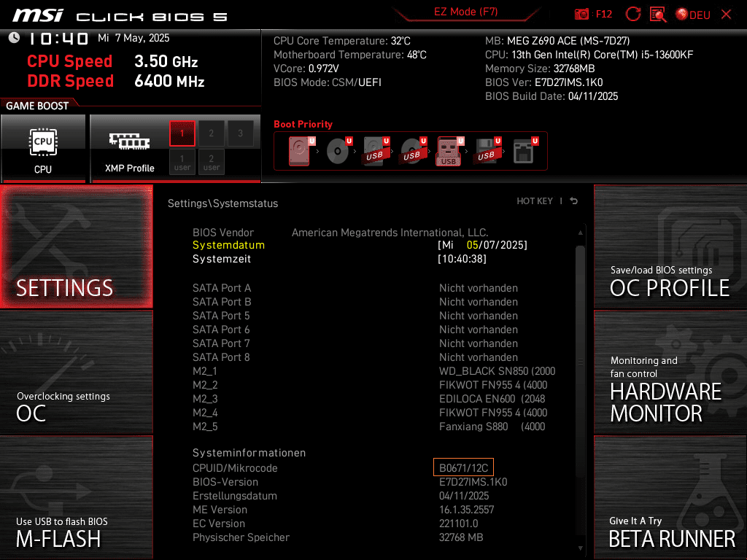This screenshot has width=747, height=560.
Task: Click the CPUID/Mikrocode value B0671/12C
Action: [463, 467]
